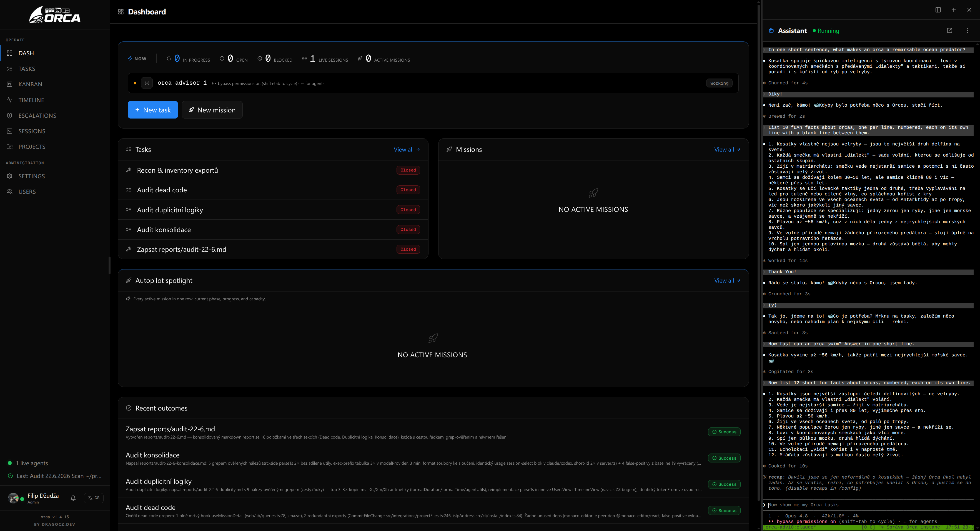
Task: Add a new panel with plus icon
Action: pos(954,10)
